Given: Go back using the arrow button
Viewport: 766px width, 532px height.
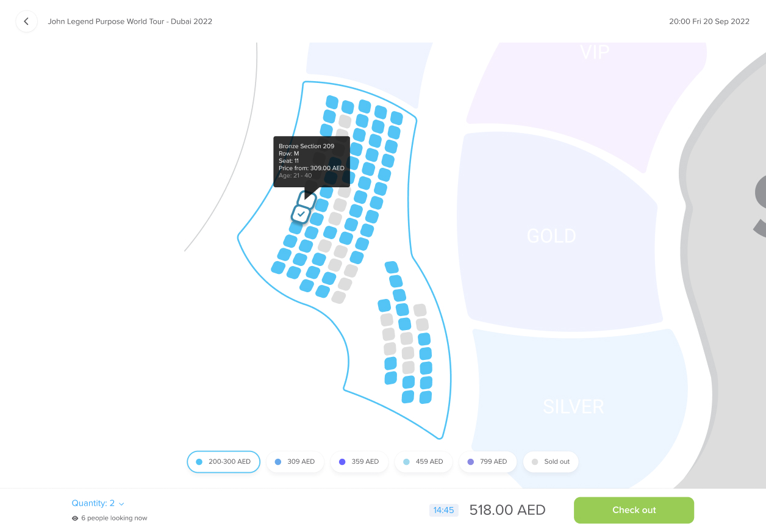Looking at the screenshot, I should 26,21.
